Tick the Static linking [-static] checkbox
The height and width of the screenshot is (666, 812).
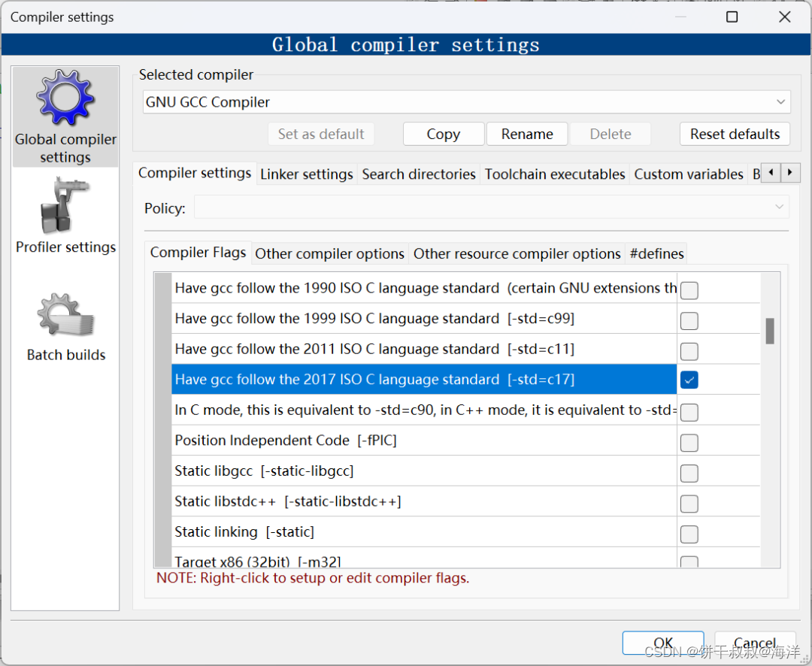pyautogui.click(x=689, y=534)
